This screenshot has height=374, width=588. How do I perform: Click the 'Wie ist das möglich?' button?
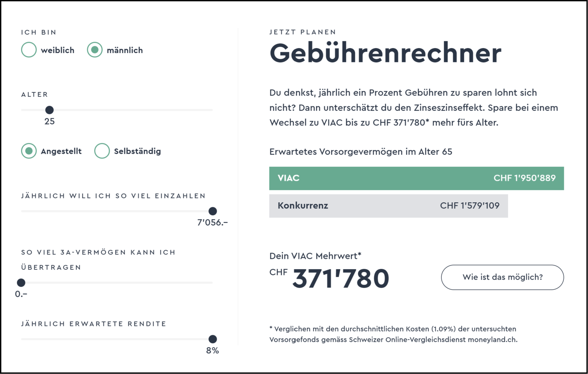tap(502, 277)
